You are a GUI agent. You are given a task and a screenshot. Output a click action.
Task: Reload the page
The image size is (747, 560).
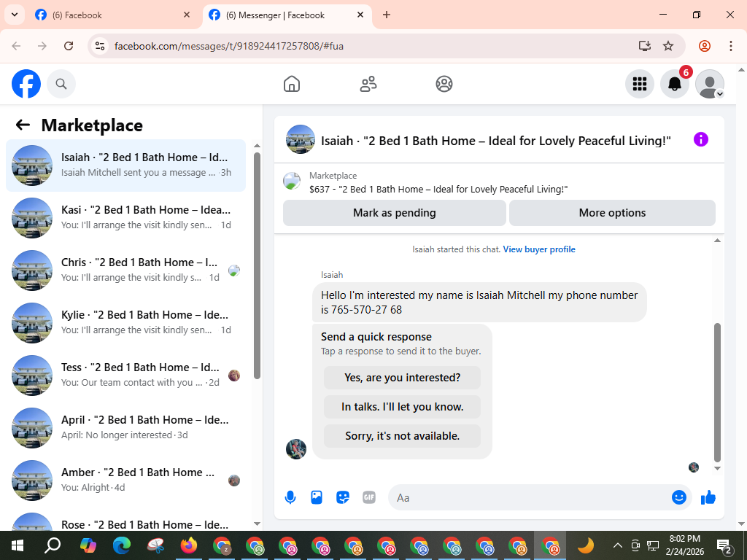point(69,46)
